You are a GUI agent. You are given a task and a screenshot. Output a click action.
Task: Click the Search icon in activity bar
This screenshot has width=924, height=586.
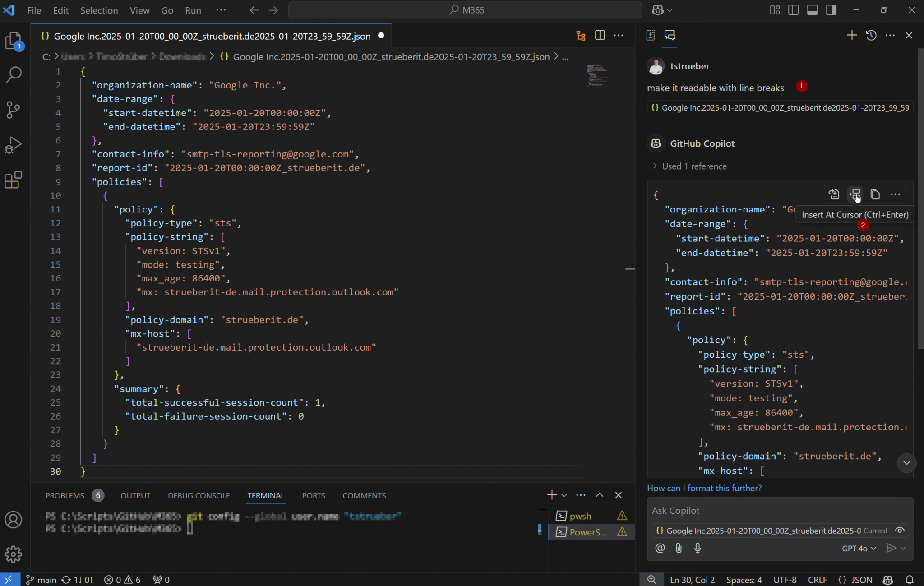point(13,75)
